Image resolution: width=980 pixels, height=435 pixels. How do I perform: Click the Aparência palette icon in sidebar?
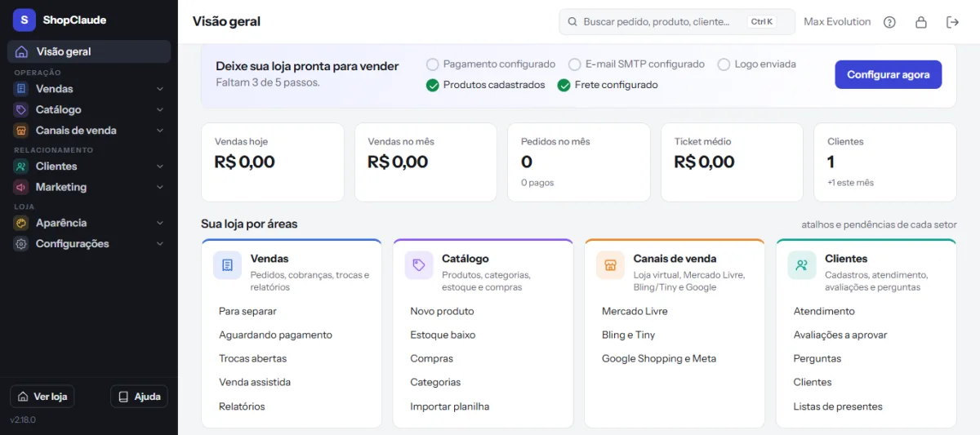pyautogui.click(x=20, y=223)
